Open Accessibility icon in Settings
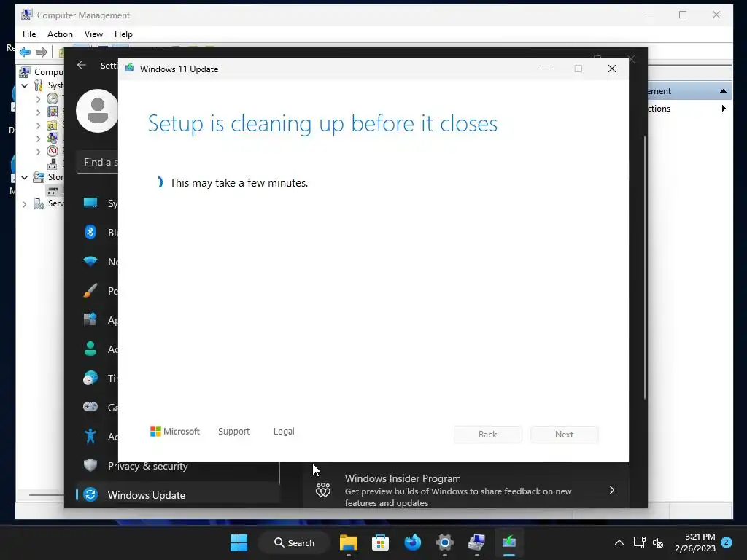This screenshot has height=560, width=747. click(90, 436)
